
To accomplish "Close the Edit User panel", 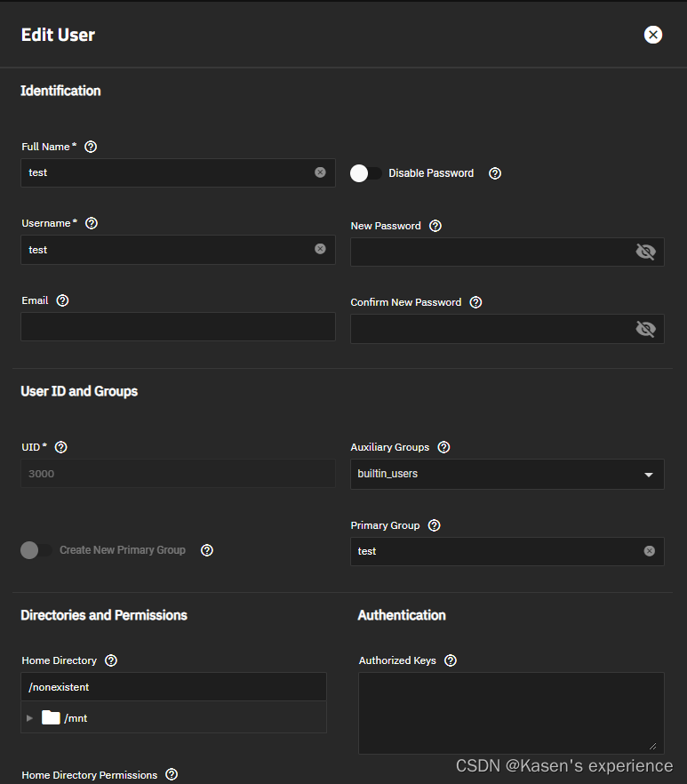I will [653, 35].
